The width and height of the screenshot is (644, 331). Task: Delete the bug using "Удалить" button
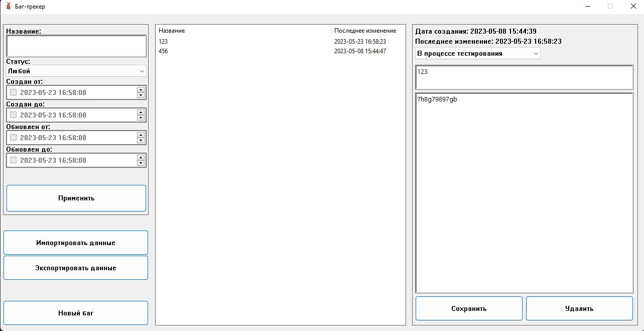(x=579, y=308)
